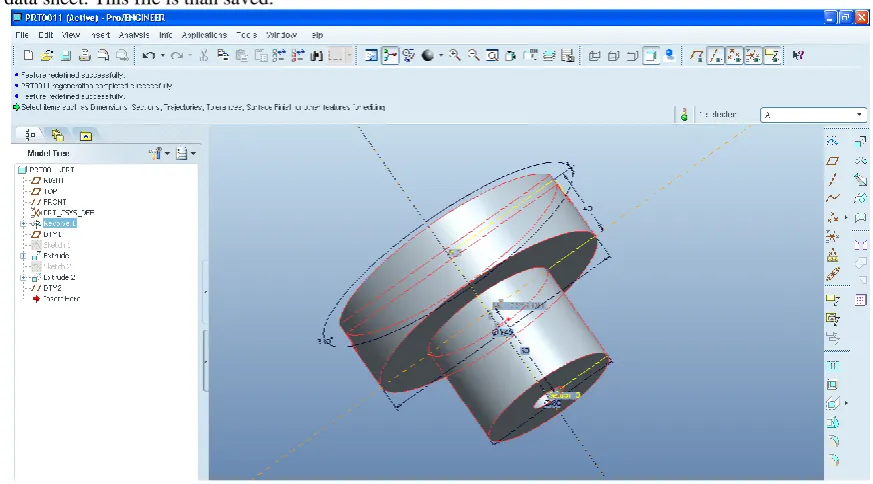Undo the last action
873x484 pixels.
tap(148, 55)
